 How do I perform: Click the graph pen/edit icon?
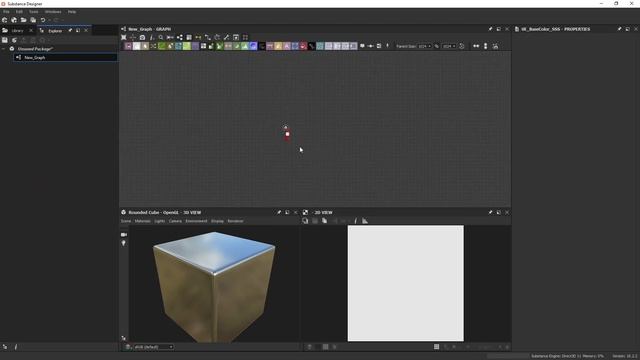[227, 37]
